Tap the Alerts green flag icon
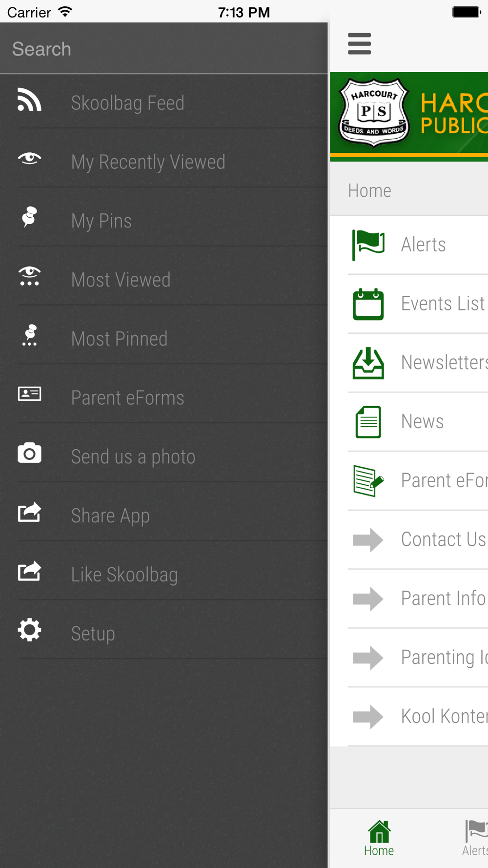 368,245
